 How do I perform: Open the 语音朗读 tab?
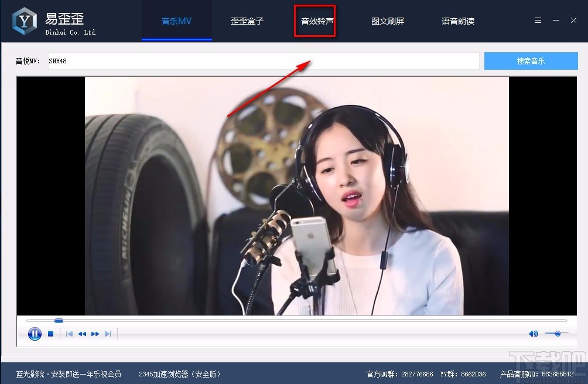click(x=457, y=21)
